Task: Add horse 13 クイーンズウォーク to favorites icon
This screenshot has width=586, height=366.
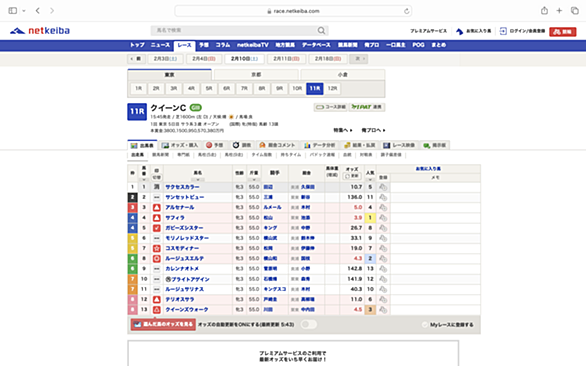Action: click(x=383, y=310)
